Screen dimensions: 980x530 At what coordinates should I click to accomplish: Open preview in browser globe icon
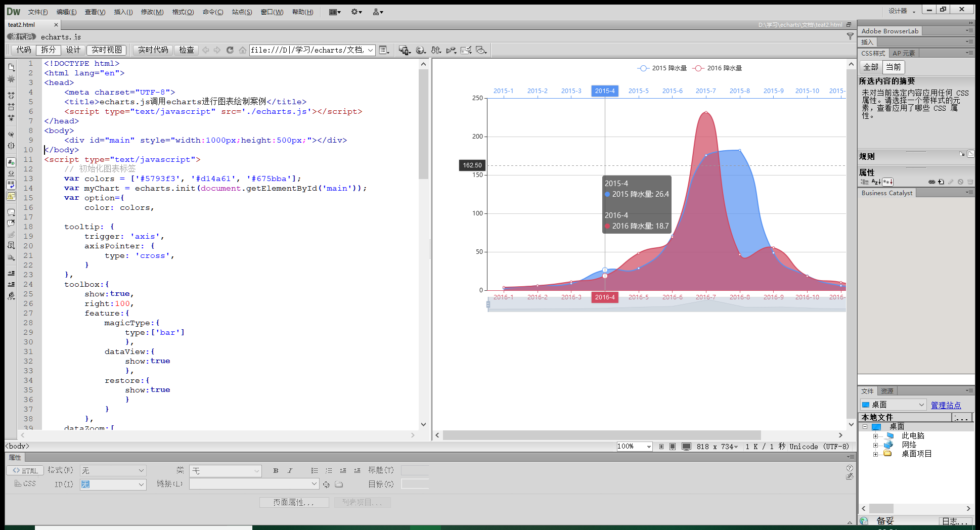click(x=421, y=50)
